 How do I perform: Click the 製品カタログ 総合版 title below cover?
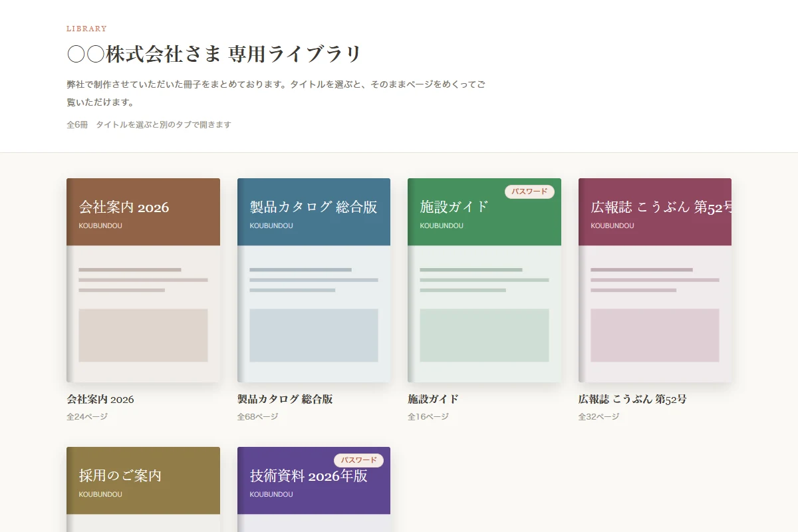click(x=285, y=400)
